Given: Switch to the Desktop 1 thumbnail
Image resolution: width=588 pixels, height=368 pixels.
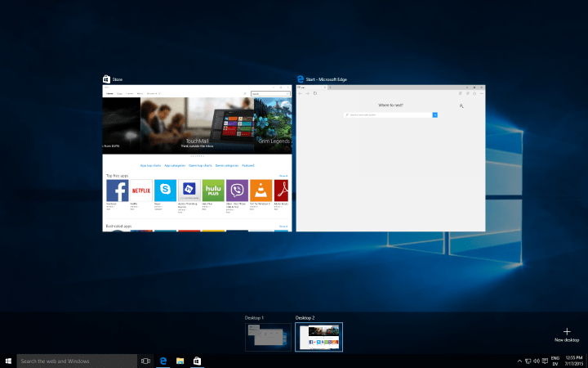Looking at the screenshot, I should point(268,337).
